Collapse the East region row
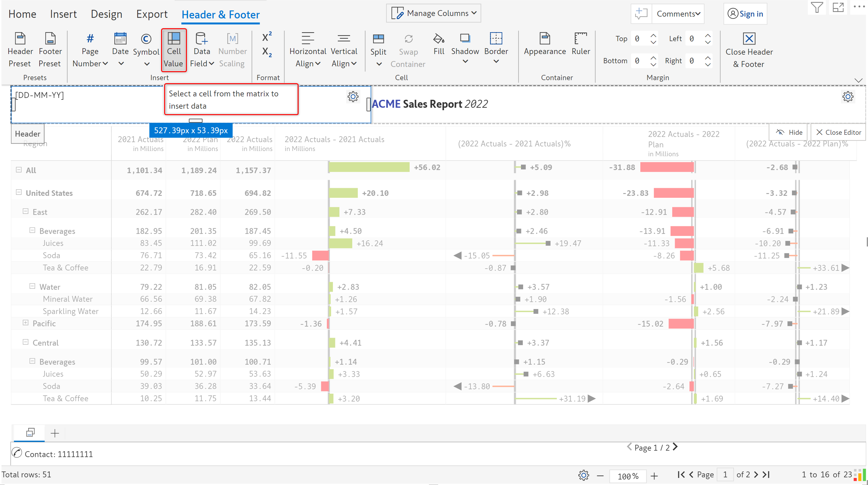The height and width of the screenshot is (485, 868). click(x=25, y=211)
